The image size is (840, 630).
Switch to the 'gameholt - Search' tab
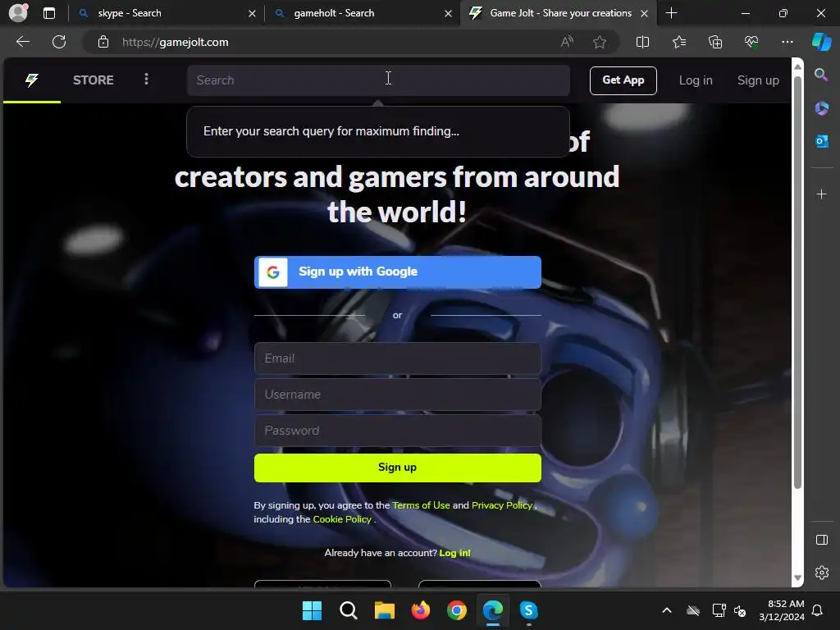click(x=362, y=13)
